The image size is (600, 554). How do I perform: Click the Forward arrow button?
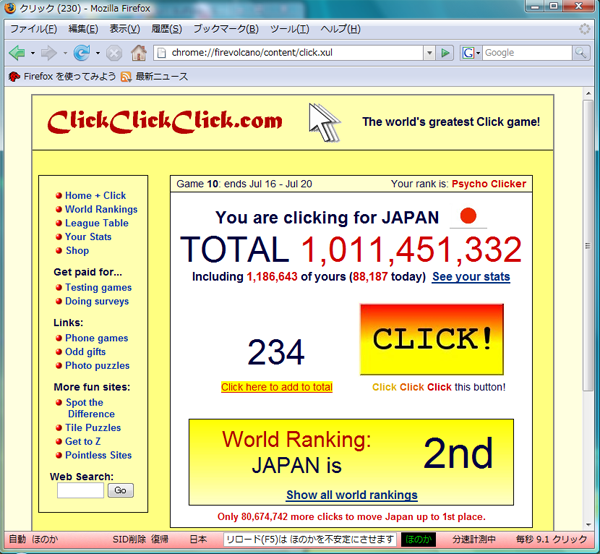pyautogui.click(x=49, y=53)
